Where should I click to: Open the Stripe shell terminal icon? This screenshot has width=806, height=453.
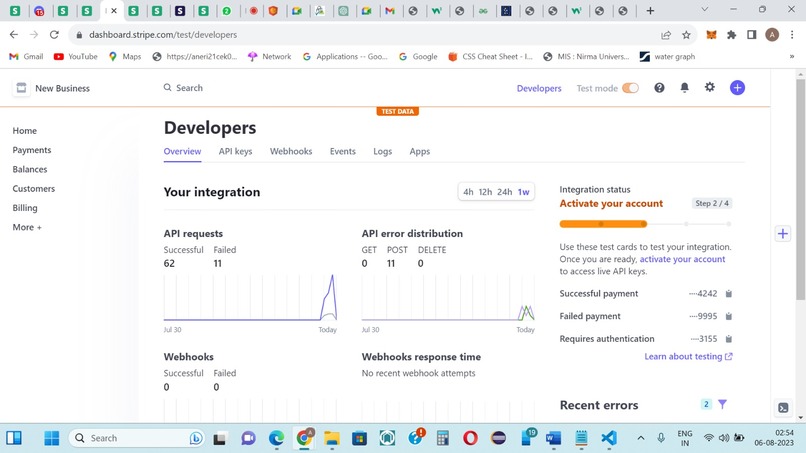[x=783, y=408]
